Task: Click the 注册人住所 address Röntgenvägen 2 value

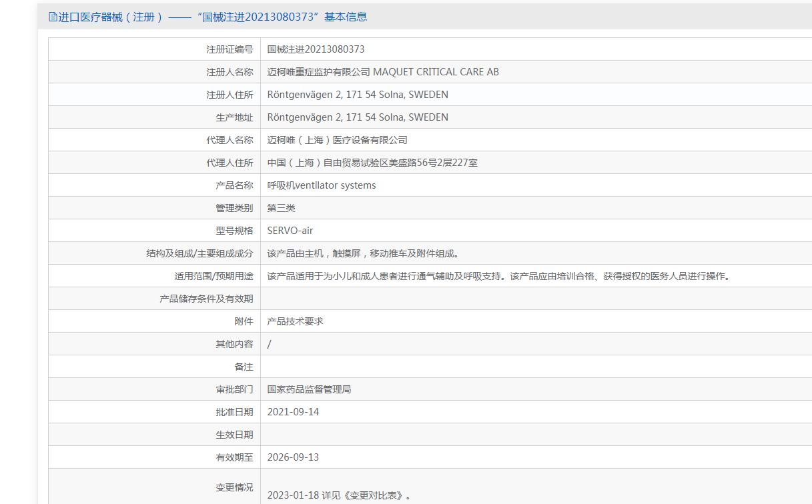Action: click(358, 95)
